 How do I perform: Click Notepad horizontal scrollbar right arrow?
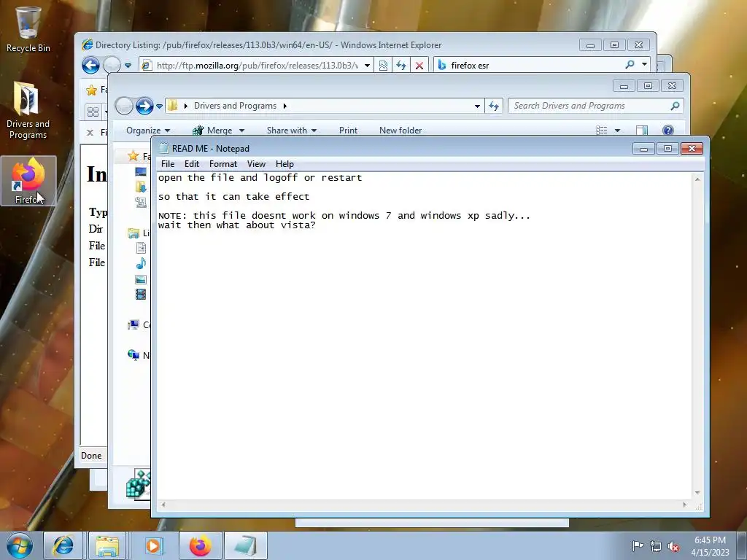point(685,505)
